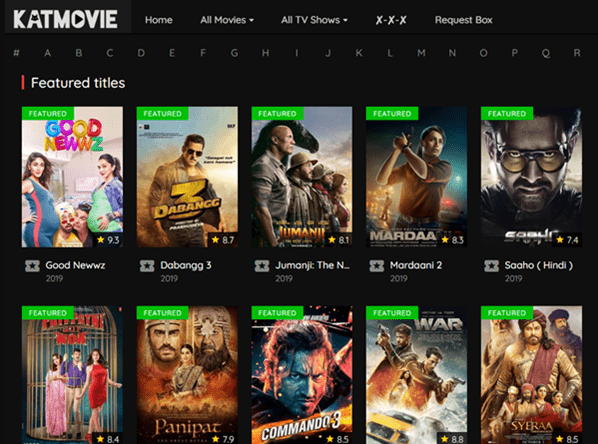This screenshot has height=444, width=598.
Task: Click the Dabangg 3 title link
Action: (186, 265)
